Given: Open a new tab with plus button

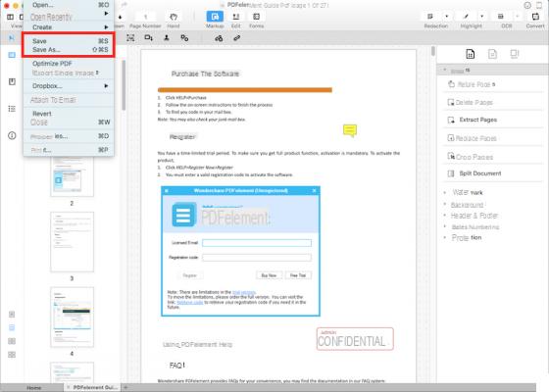Looking at the screenshot, I should tap(125, 387).
